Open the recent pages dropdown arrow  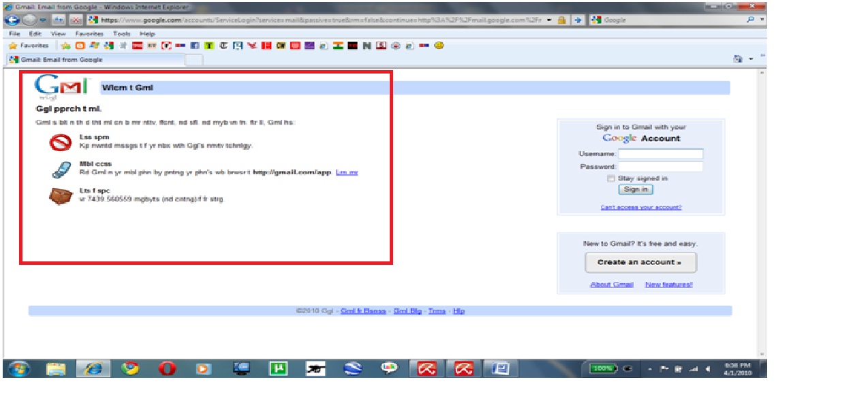pyautogui.click(x=42, y=20)
